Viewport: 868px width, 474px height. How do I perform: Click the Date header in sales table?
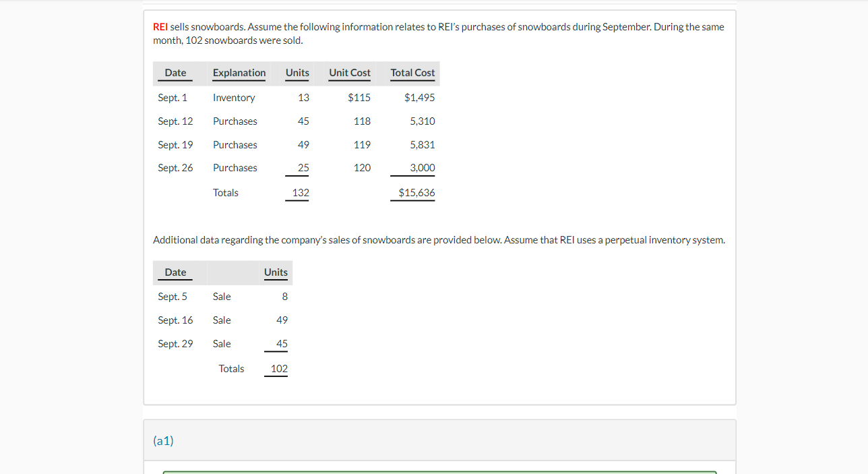pos(175,272)
